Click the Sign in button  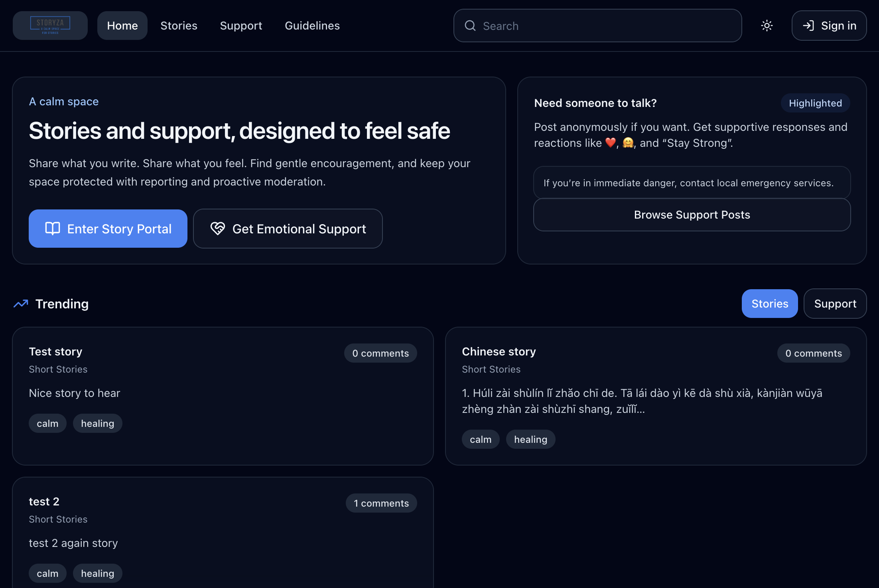tap(829, 26)
